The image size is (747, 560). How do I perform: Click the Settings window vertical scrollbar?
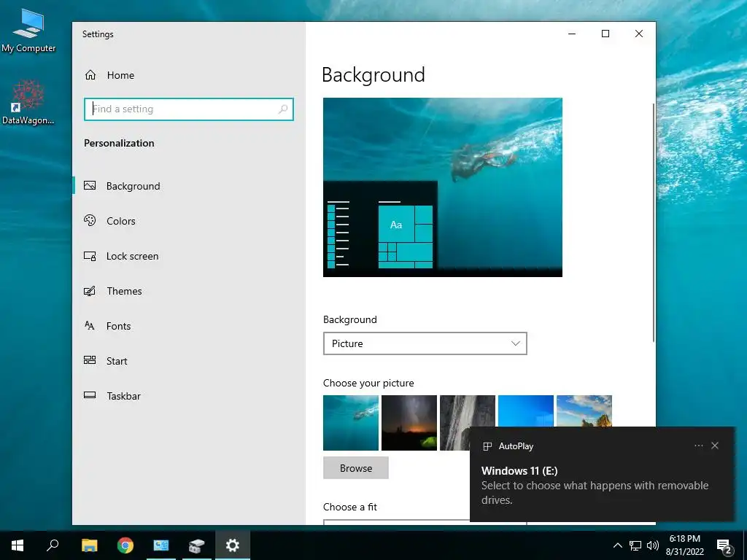point(654,222)
